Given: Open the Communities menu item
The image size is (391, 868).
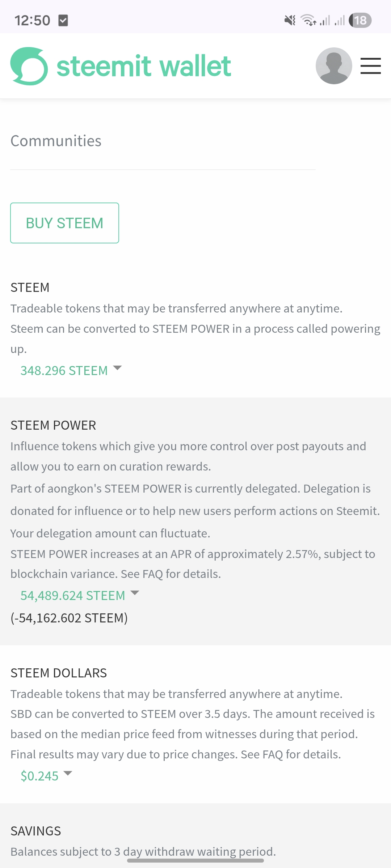Looking at the screenshot, I should [x=56, y=141].
